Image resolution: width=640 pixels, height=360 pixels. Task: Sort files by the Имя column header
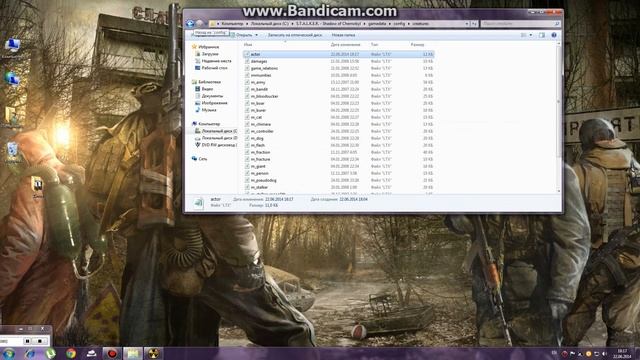coord(248,44)
